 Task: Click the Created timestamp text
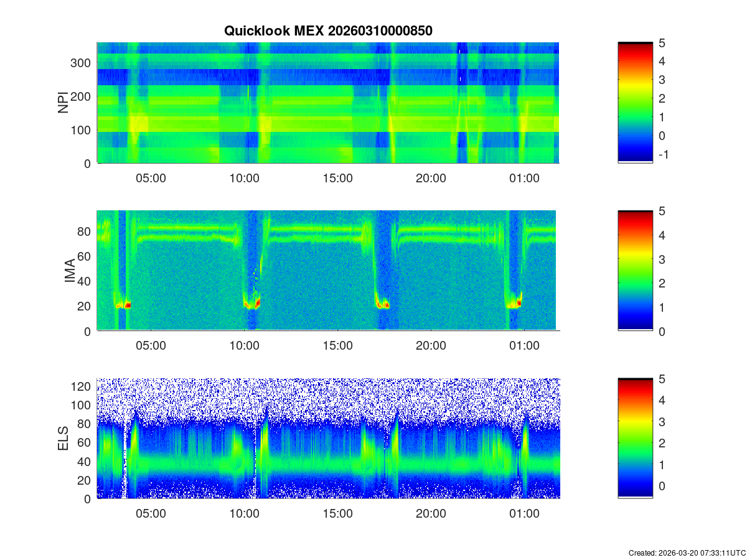tap(687, 553)
